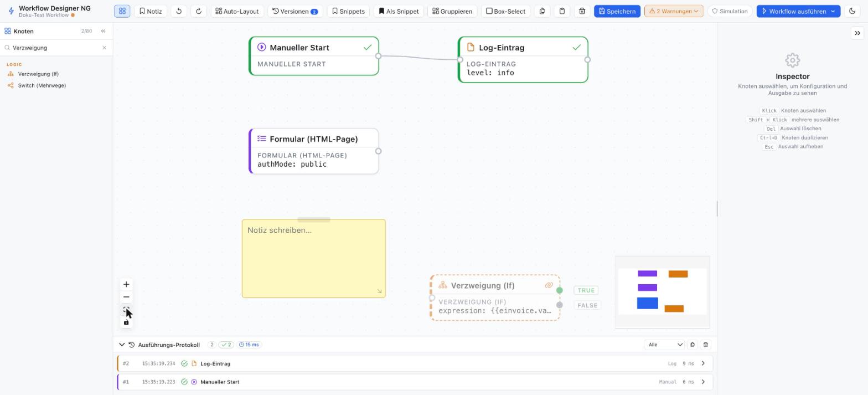Clear the Verzweigung search field
The width and height of the screenshot is (868, 395).
click(104, 48)
